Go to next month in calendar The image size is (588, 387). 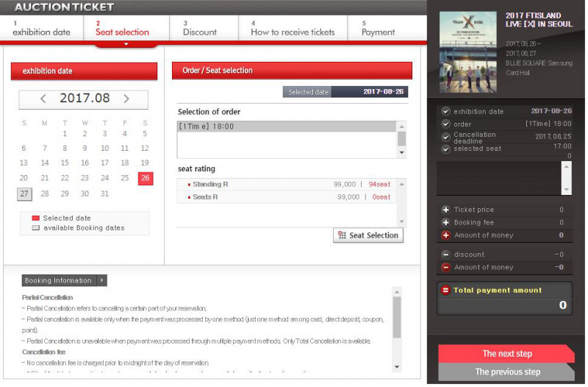click(126, 99)
